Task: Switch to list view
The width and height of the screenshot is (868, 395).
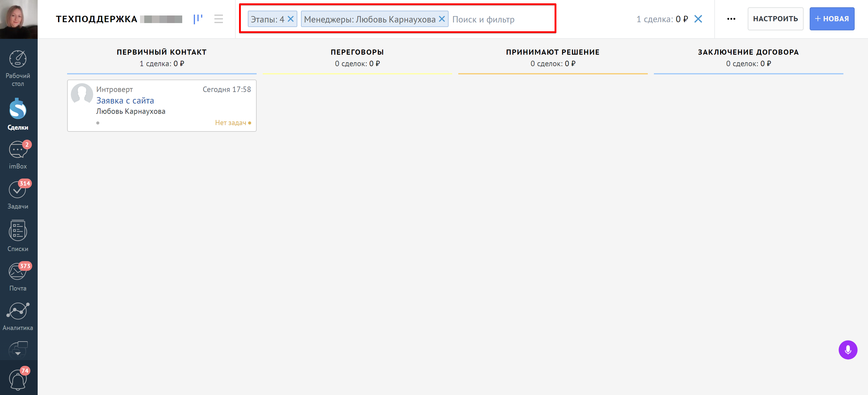Action: 218,19
